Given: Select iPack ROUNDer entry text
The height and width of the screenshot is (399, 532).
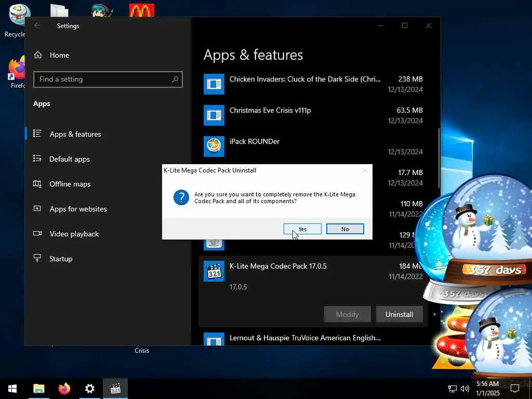Looking at the screenshot, I should (x=255, y=141).
